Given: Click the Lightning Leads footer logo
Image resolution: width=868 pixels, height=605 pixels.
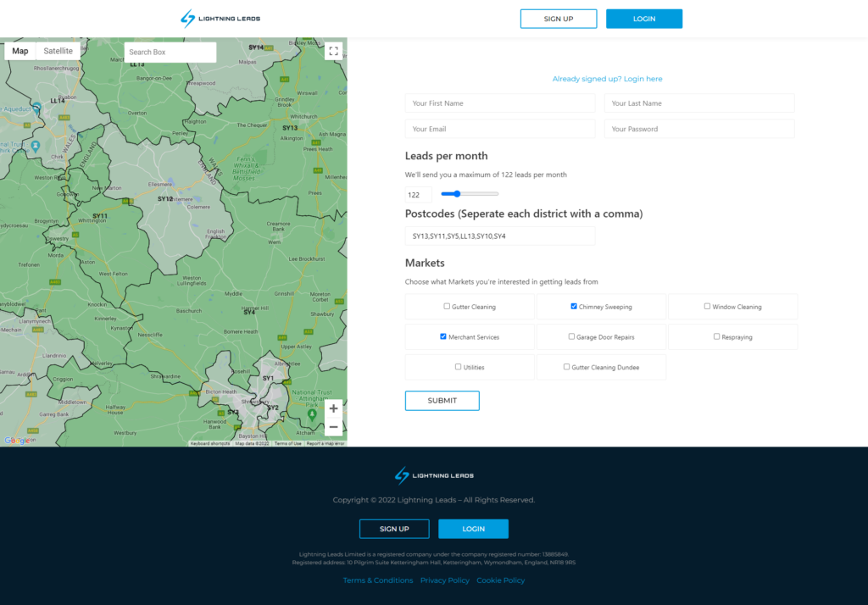Looking at the screenshot, I should click(434, 475).
